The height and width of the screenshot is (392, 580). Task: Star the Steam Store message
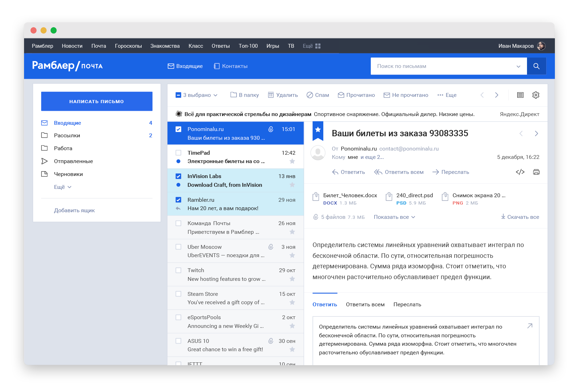tap(292, 302)
